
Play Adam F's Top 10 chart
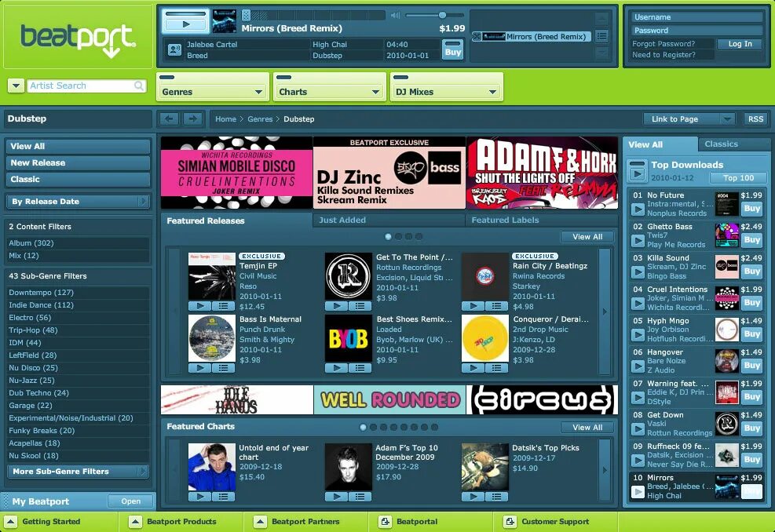(336, 497)
